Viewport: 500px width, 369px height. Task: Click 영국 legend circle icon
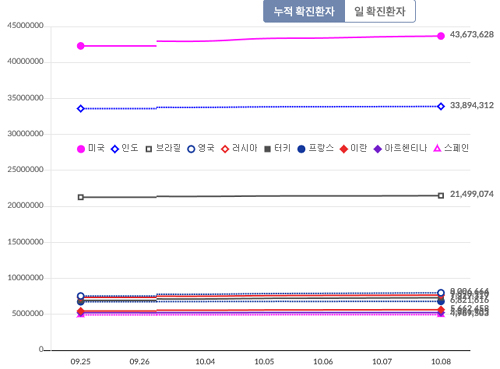pyautogui.click(x=191, y=149)
